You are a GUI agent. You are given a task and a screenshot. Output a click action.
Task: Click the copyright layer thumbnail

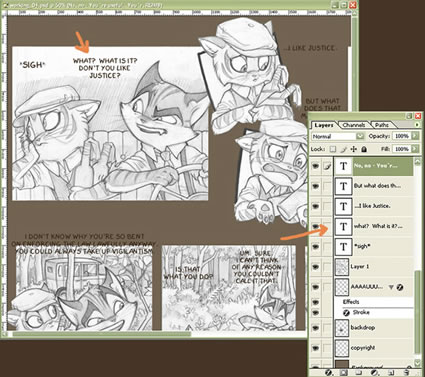coord(342,348)
